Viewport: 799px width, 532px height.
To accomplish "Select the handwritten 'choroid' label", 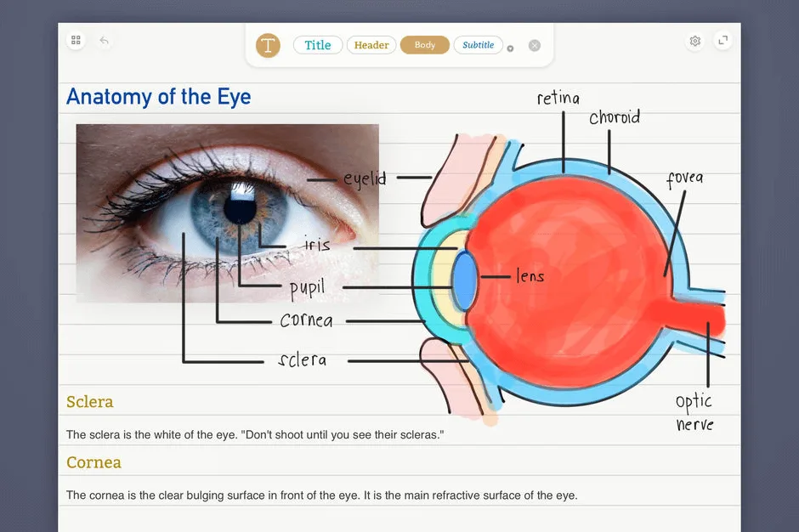I will tap(615, 117).
